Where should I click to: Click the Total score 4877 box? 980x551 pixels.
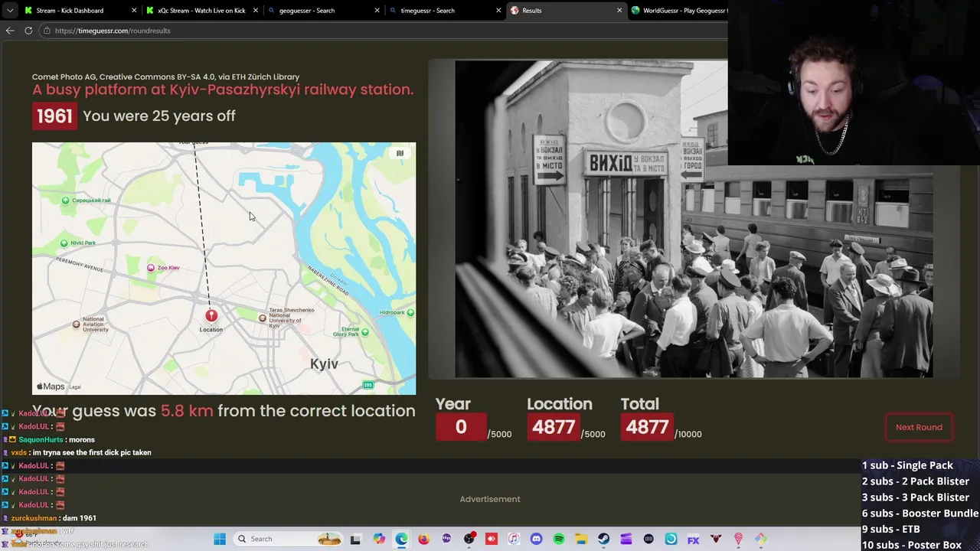pyautogui.click(x=647, y=427)
